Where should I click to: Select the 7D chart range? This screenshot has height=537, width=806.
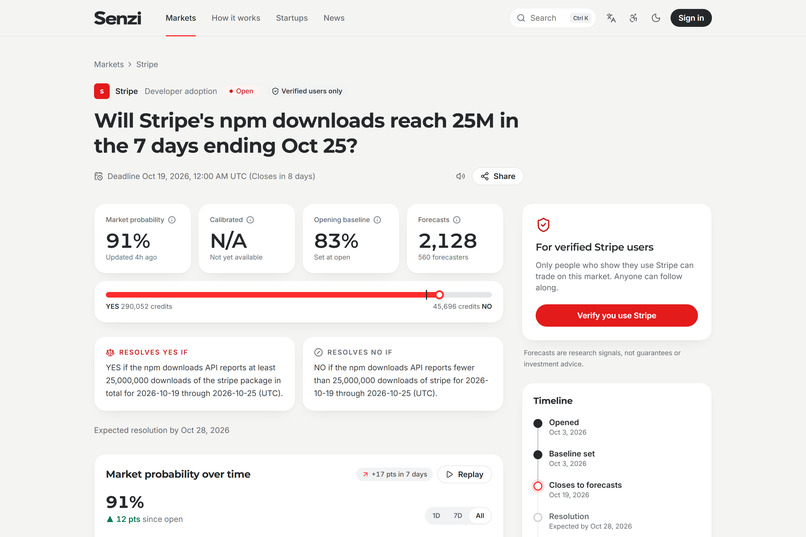click(457, 515)
